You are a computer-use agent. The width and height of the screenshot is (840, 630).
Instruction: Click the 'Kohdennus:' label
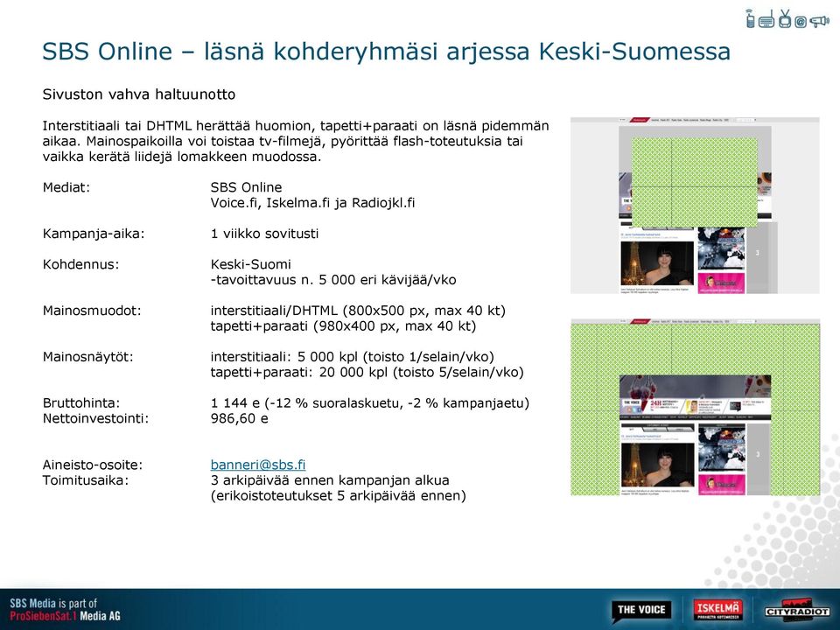pos(80,264)
